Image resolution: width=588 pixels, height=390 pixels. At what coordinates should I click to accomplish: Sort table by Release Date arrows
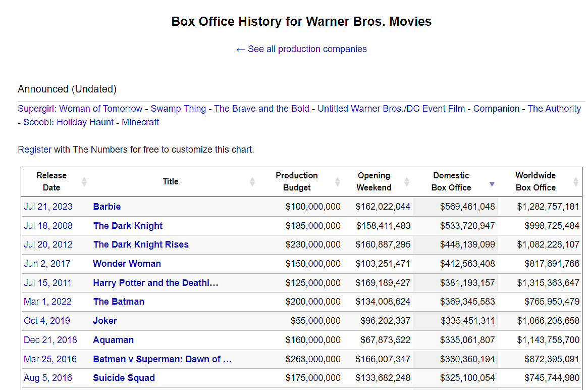coord(84,182)
